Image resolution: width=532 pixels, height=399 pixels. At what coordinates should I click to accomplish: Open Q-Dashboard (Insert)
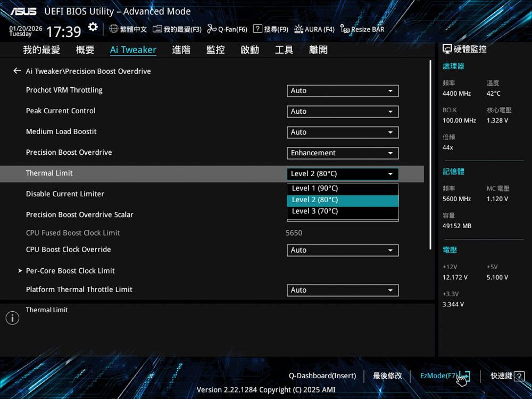coord(322,376)
